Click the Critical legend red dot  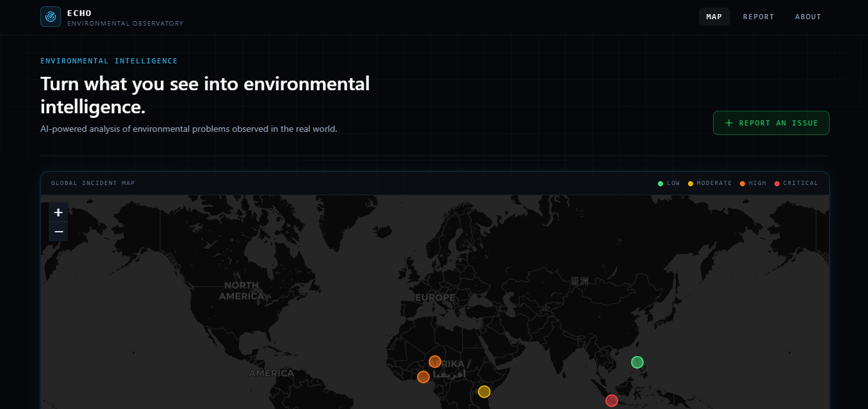777,184
